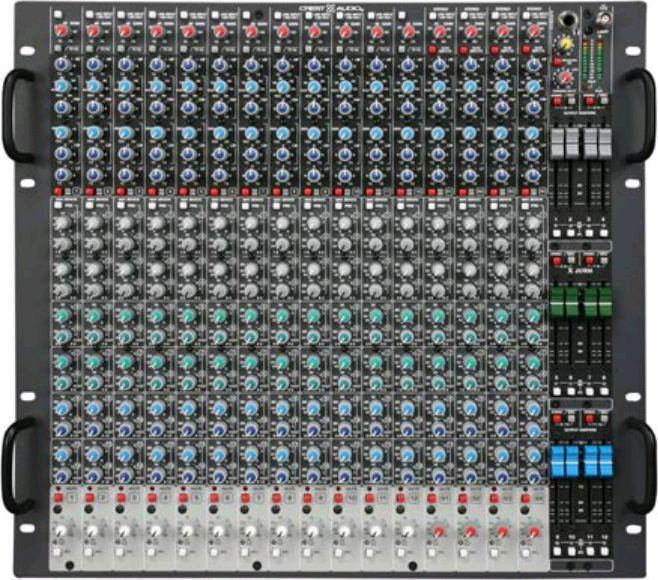Push the red mute button on channel 8
The width and height of the screenshot is (658, 580).
276,498
